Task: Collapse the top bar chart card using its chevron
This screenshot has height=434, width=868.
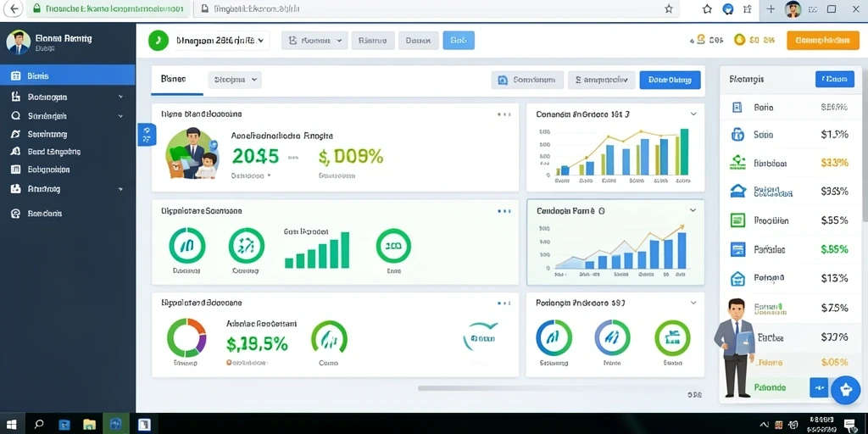Action: 693,114
